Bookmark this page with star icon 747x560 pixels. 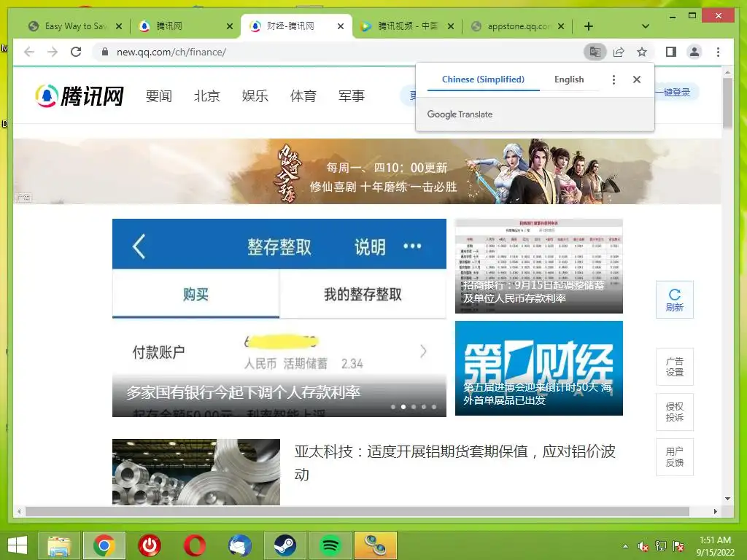[x=642, y=52]
